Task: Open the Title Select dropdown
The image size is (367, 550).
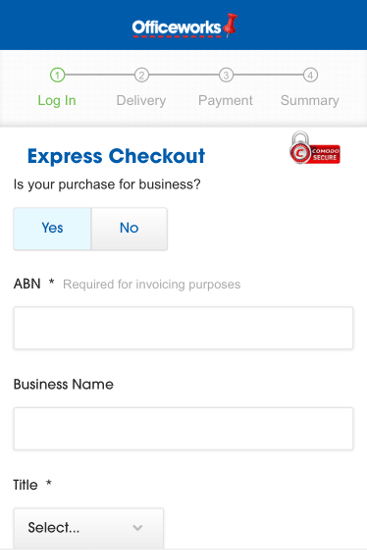Action: [88, 528]
